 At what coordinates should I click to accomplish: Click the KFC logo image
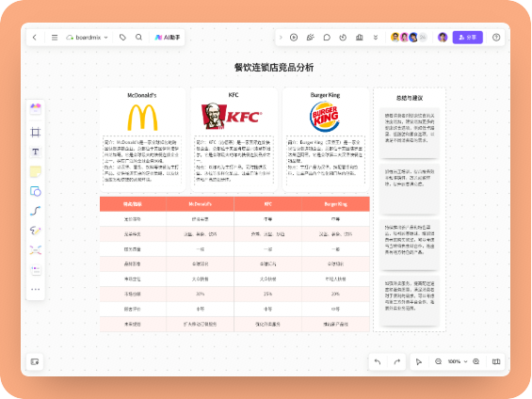point(232,117)
